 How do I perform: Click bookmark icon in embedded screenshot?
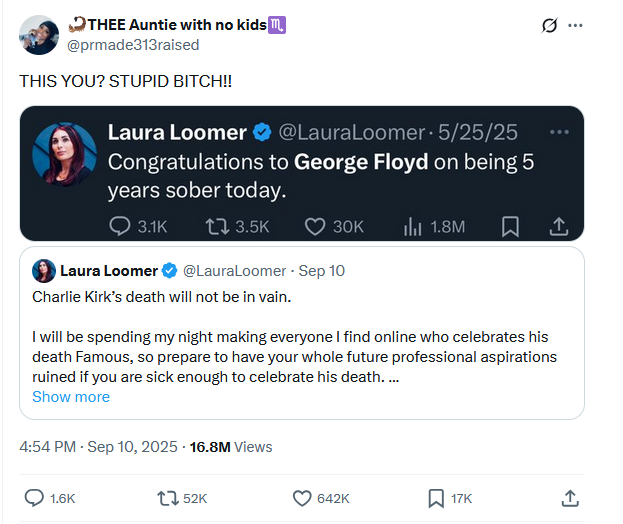tap(510, 227)
